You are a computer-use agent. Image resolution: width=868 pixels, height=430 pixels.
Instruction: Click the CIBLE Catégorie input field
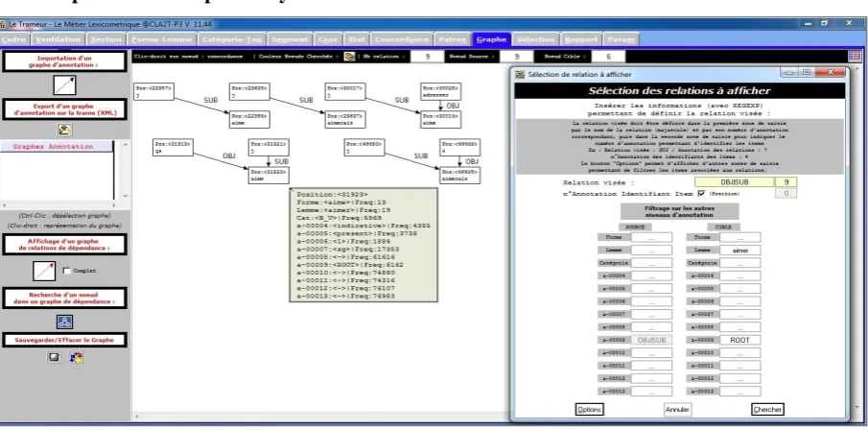point(740,263)
